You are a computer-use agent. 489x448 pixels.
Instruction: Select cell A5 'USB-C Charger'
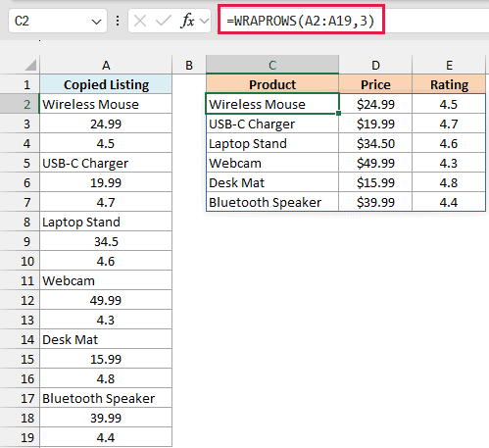pos(106,163)
